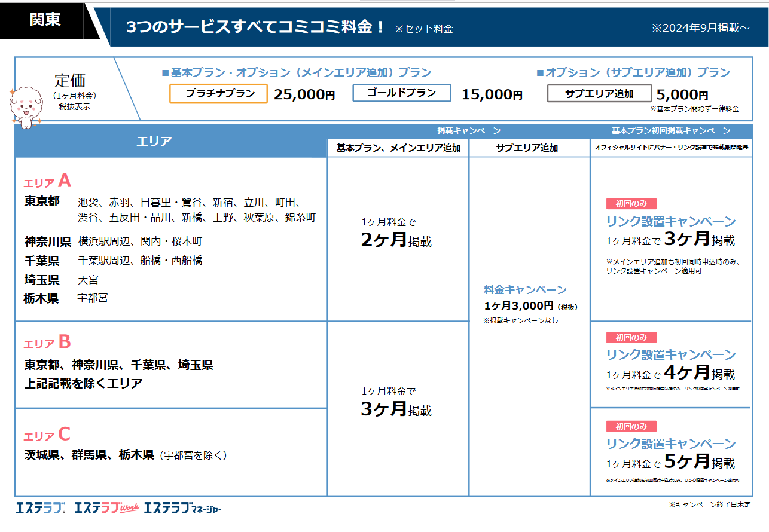Click 初回のみ badge above 5ヶ月掲載 campaign
Screen dimensions: 769x532
pos(631,426)
